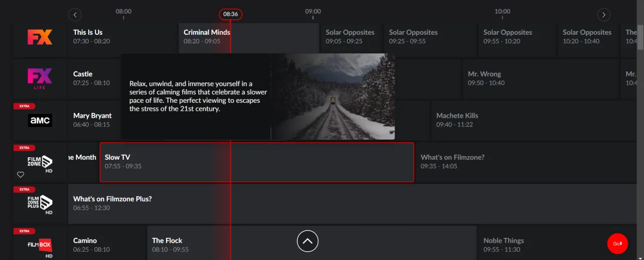644x260 pixels.
Task: Click the 10:00 timeline label
Action: (502, 11)
